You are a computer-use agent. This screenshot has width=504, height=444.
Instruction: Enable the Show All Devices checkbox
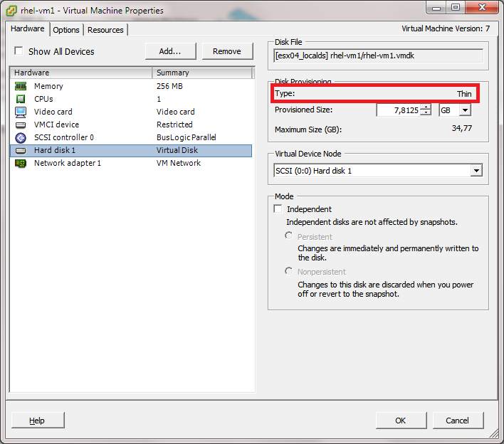pos(19,51)
